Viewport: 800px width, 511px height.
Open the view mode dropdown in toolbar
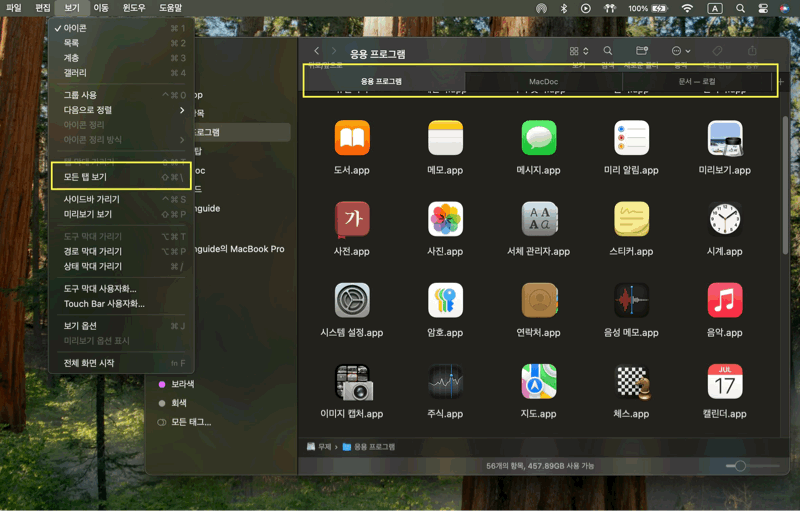579,50
